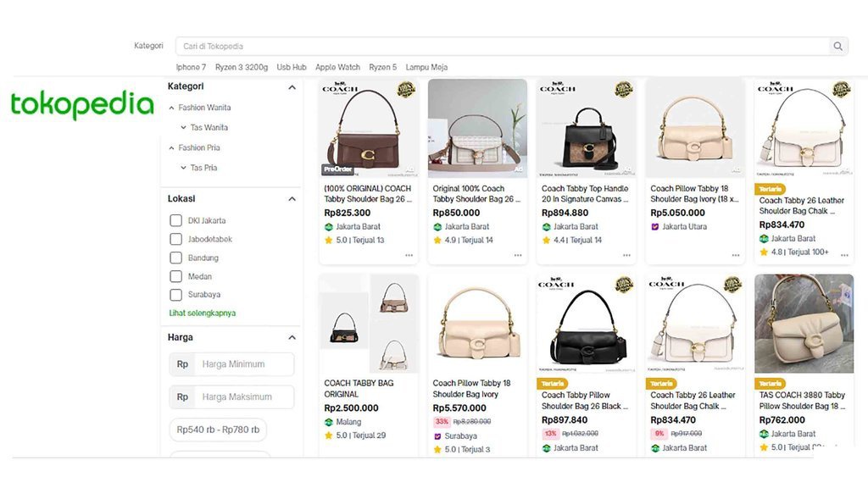Open title '(100% ORIGINAL) COACH Tabby Shoulder Bag 26'
Image resolution: width=868 pixels, height=488 pixels.
368,194
